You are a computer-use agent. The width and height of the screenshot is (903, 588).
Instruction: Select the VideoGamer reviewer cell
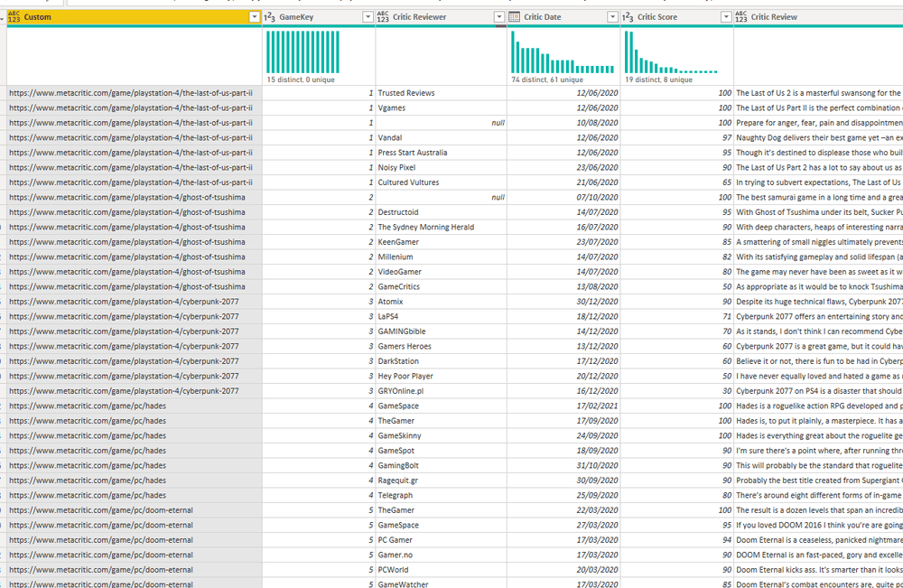coord(442,272)
